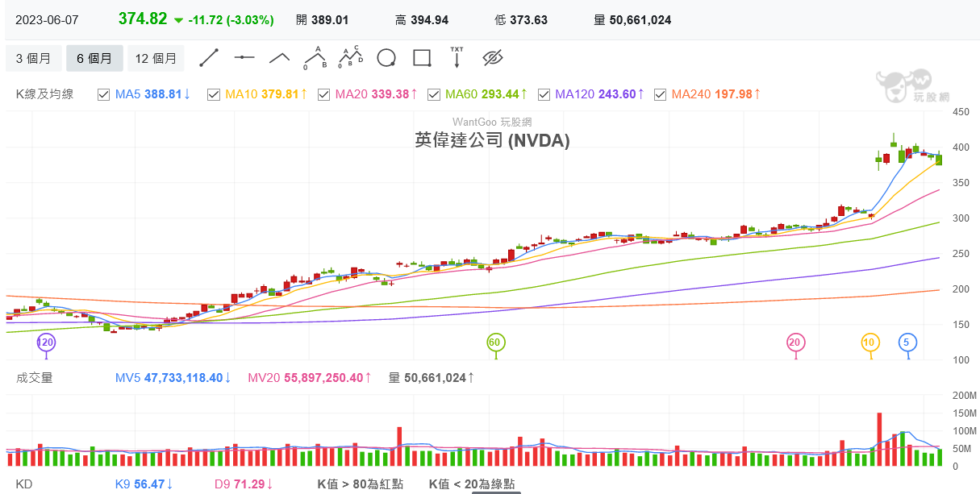Select the 0-A-B-C-D wave pattern tool
The height and width of the screenshot is (494, 980).
tap(351, 56)
